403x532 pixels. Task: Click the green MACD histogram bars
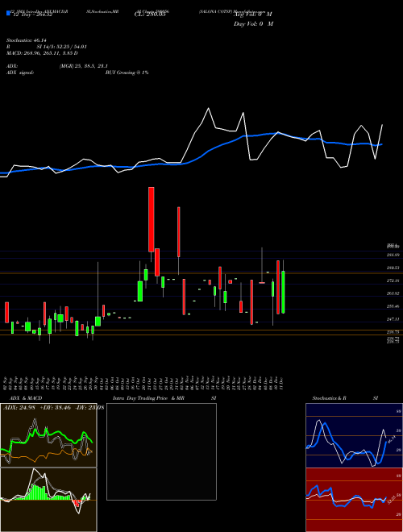click(x=39, y=493)
